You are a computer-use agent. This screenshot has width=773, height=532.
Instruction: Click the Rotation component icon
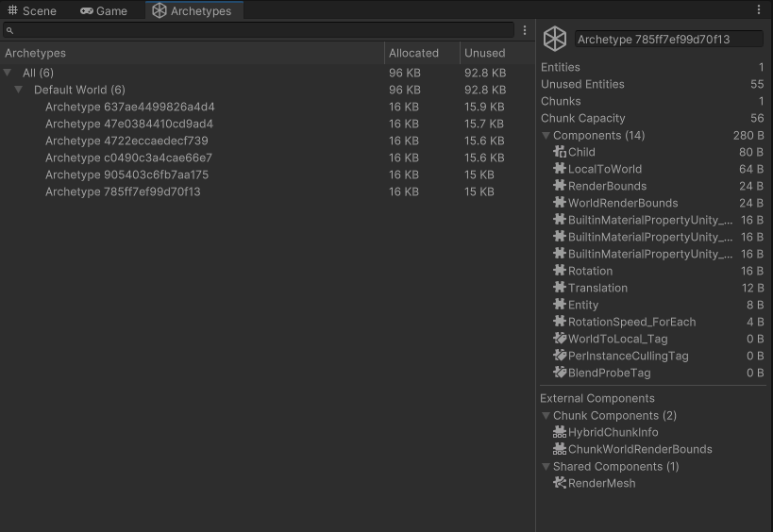coord(560,271)
